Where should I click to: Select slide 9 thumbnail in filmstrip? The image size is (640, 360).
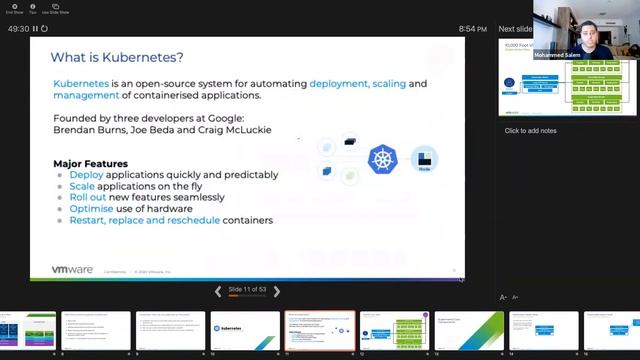tap(171, 331)
